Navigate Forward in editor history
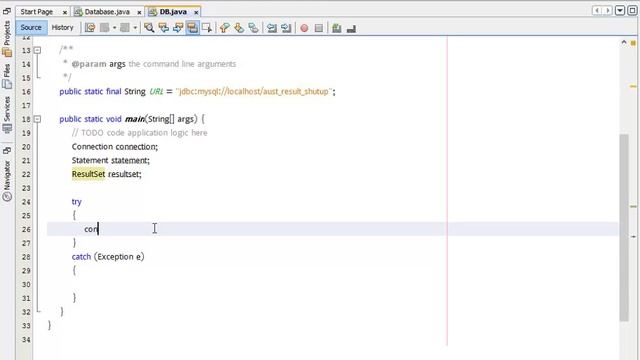This screenshot has width=640, height=360. (x=125, y=28)
